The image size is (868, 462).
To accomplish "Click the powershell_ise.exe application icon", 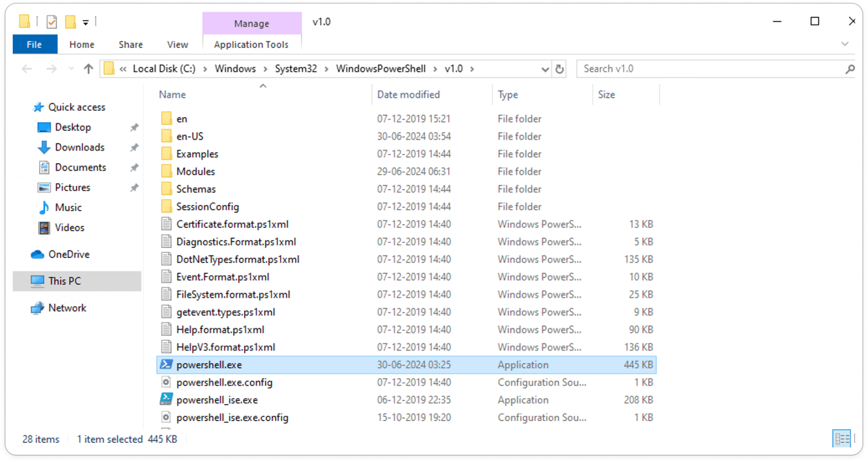I will coord(166,399).
